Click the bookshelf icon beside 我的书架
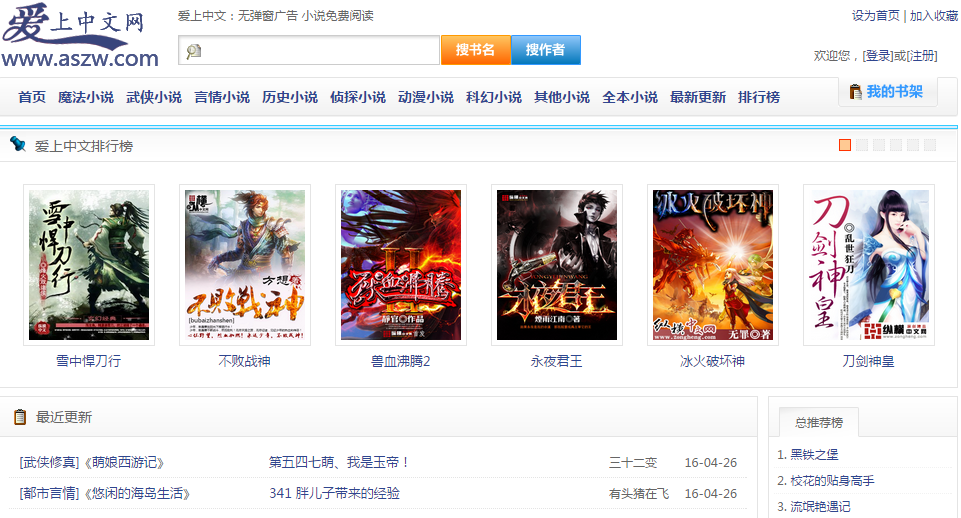Image resolution: width=961 pixels, height=518 pixels. click(x=855, y=92)
